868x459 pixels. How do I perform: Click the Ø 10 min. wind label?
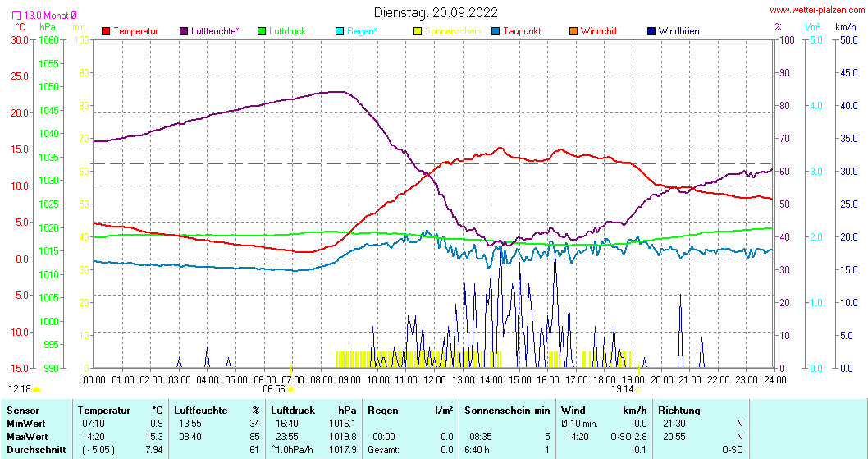click(579, 424)
